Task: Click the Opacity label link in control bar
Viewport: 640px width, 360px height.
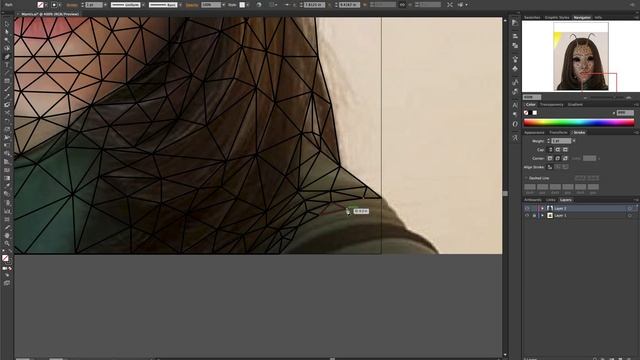Action: point(191,5)
